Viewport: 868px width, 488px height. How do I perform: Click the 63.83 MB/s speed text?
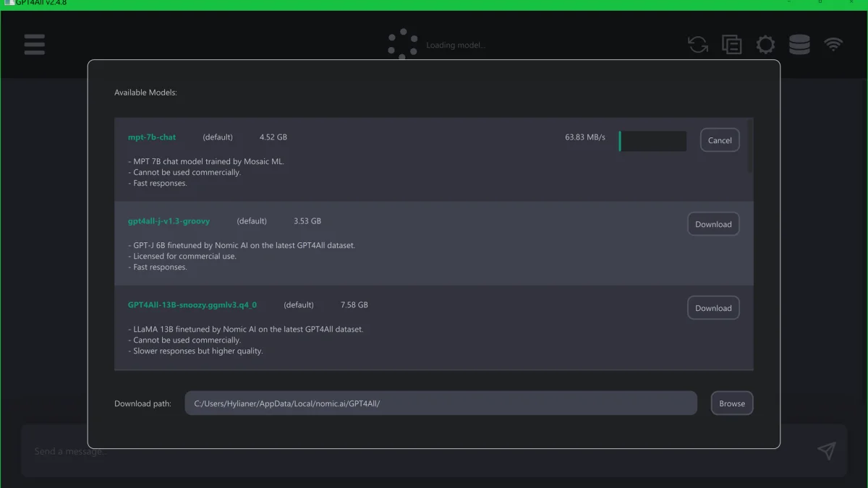[585, 137]
